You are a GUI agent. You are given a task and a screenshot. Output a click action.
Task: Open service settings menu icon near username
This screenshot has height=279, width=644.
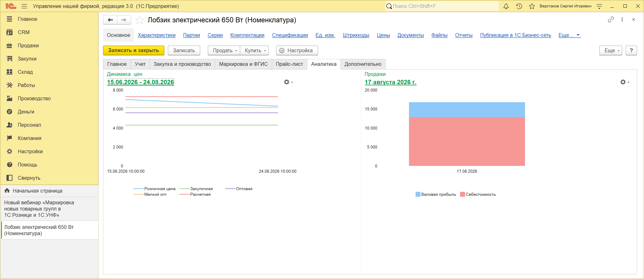click(599, 6)
